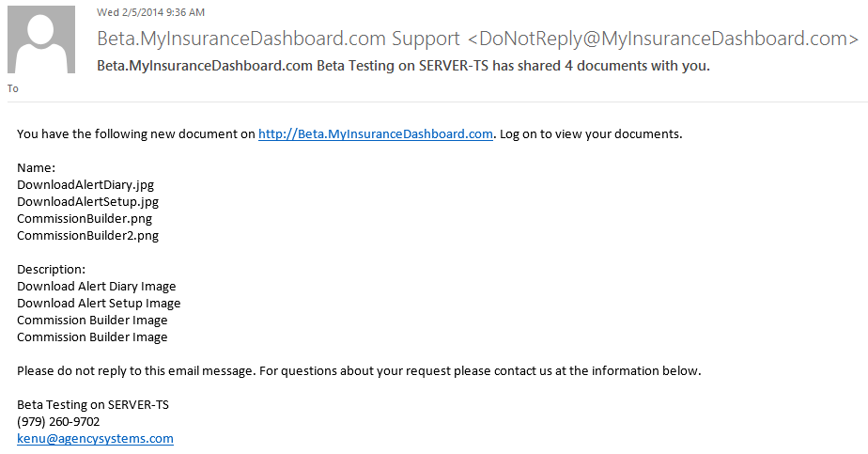Click the sender name Beta.MyInsuranceDashboard.com Support

pyautogui.click(x=278, y=39)
